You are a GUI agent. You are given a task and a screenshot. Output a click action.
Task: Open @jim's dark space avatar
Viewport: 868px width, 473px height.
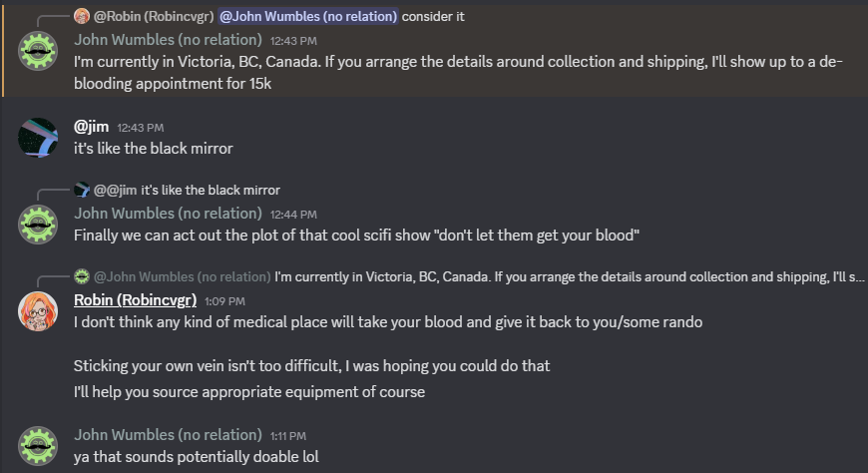[x=38, y=138]
